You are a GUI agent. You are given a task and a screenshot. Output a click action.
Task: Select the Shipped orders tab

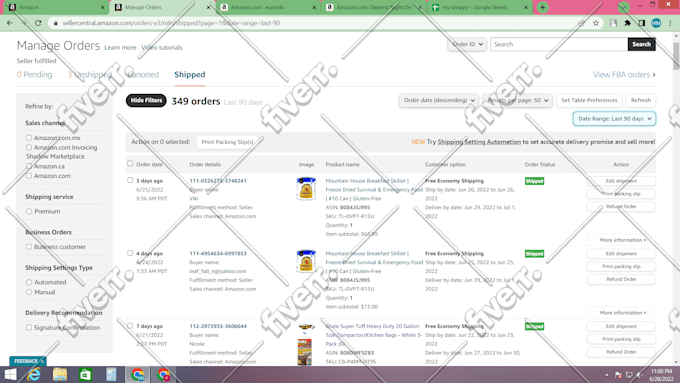tap(190, 75)
